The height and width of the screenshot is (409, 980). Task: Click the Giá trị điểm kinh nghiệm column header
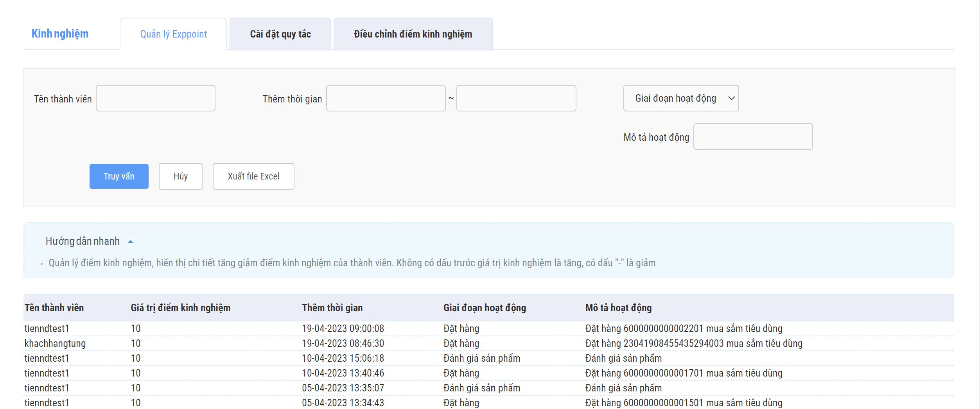coord(180,308)
